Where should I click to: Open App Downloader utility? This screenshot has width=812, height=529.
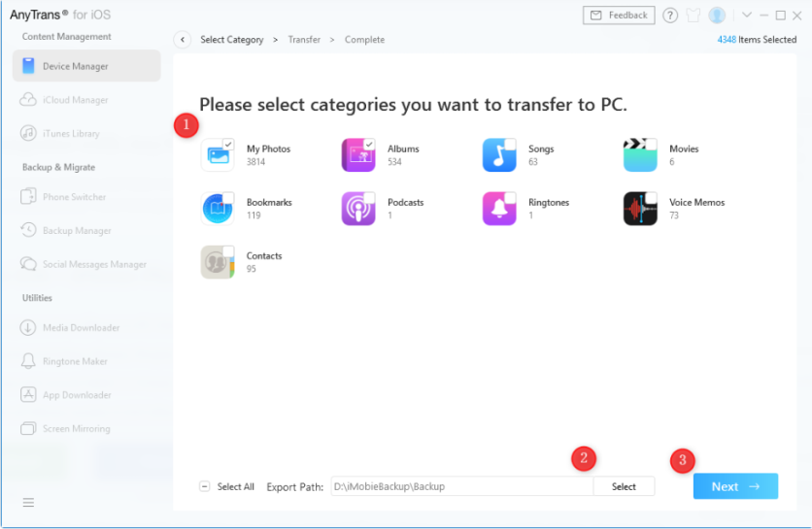(x=86, y=395)
